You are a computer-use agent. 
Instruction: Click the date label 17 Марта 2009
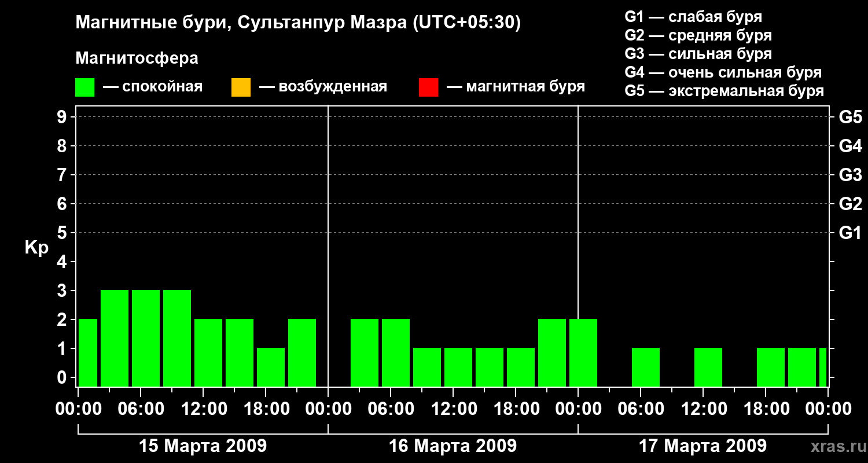(703, 446)
